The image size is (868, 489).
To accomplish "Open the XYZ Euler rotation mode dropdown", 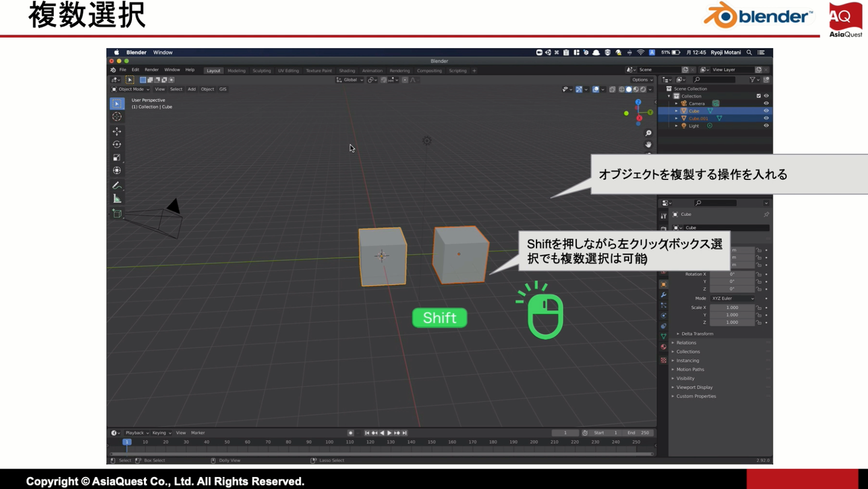I will [x=732, y=298].
